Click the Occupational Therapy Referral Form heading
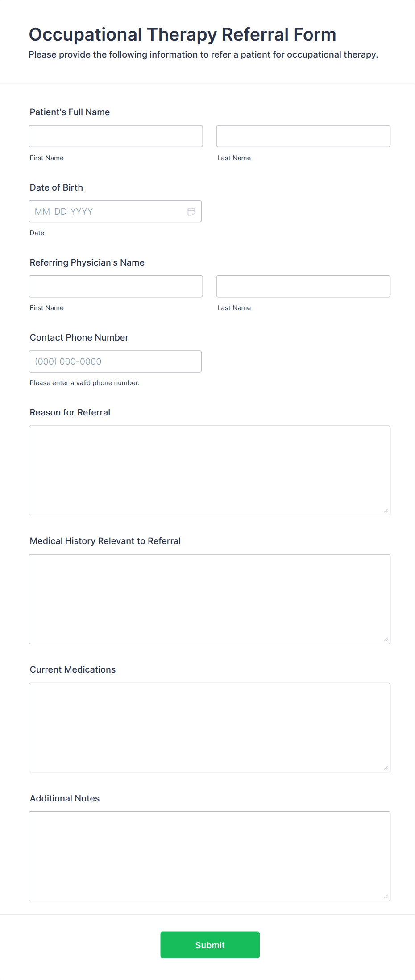Image resolution: width=415 pixels, height=980 pixels. (x=182, y=34)
